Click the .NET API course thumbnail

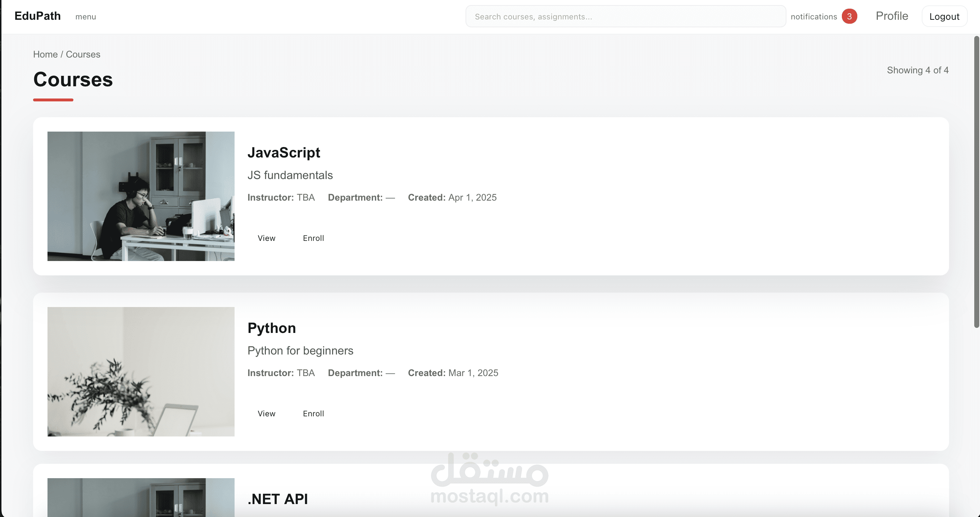(141, 497)
